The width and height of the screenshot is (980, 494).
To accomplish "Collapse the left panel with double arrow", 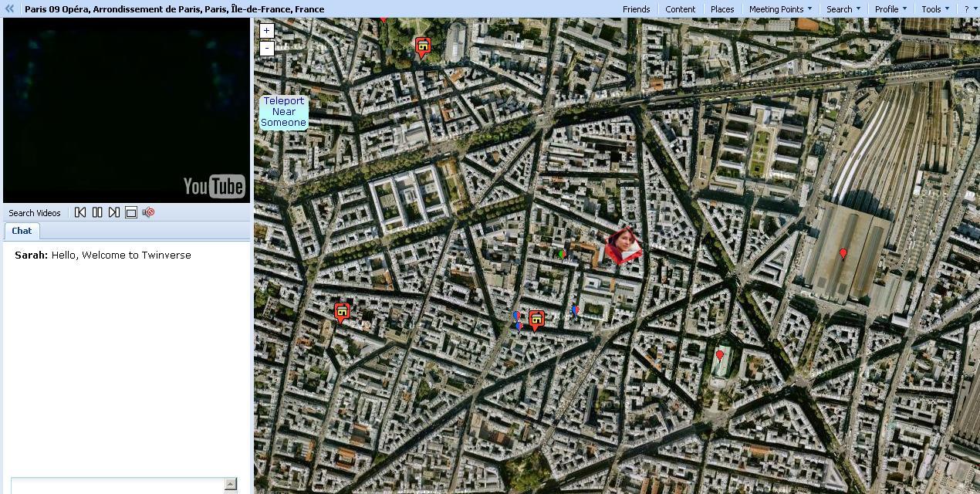I will point(10,8).
